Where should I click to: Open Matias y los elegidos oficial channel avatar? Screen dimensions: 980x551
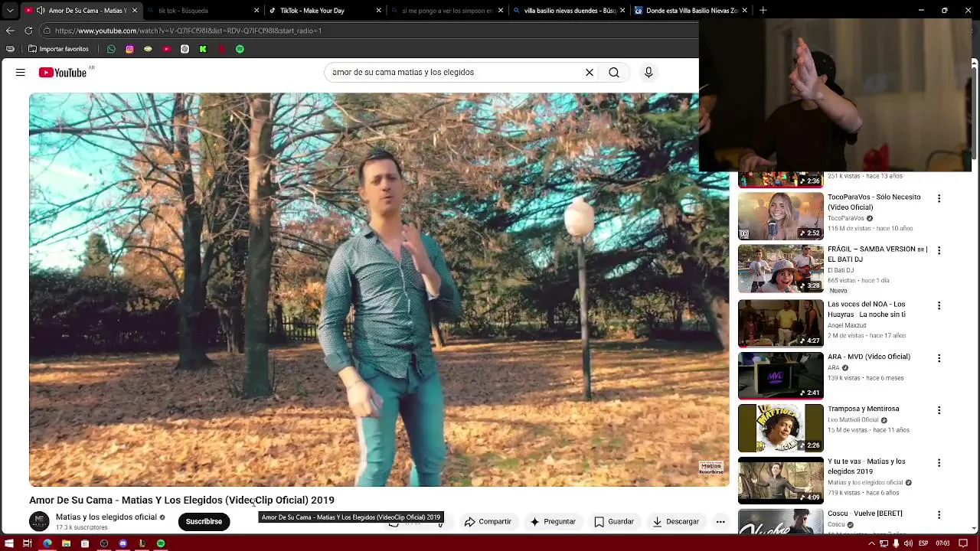39,522
